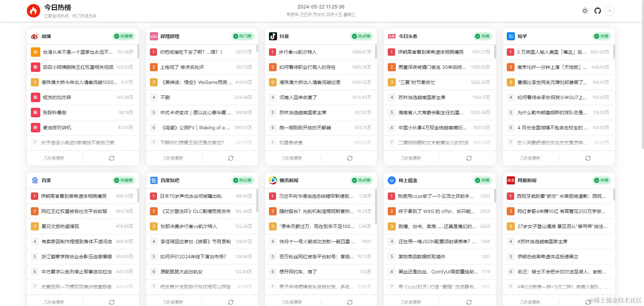Click the 百度贴吧 card scrollbar thumb
Image resolution: width=644 pixels, height=306 pixels.
click(257, 201)
